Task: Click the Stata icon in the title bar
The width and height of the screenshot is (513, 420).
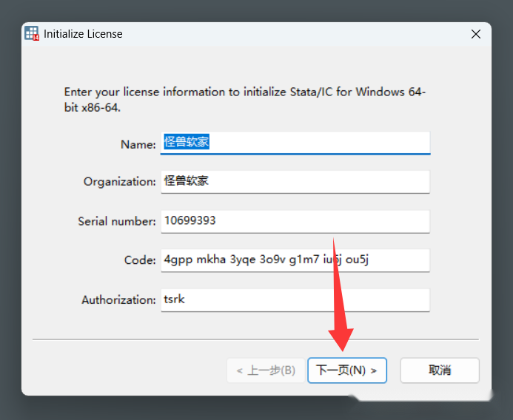Action: click(x=32, y=33)
